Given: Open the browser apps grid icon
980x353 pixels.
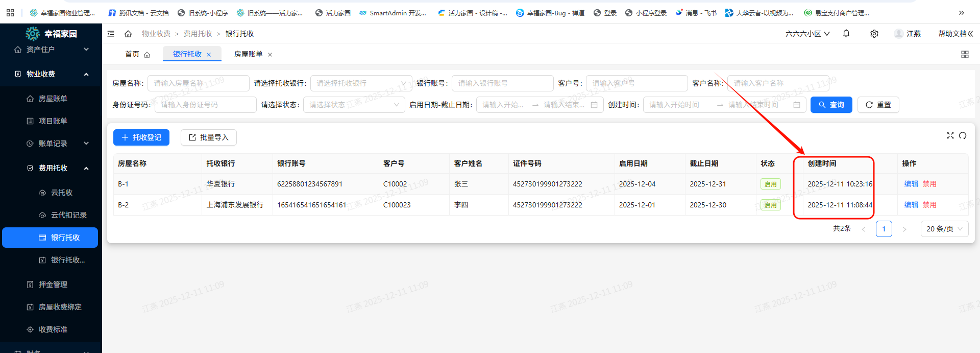Looking at the screenshot, I should (x=10, y=13).
